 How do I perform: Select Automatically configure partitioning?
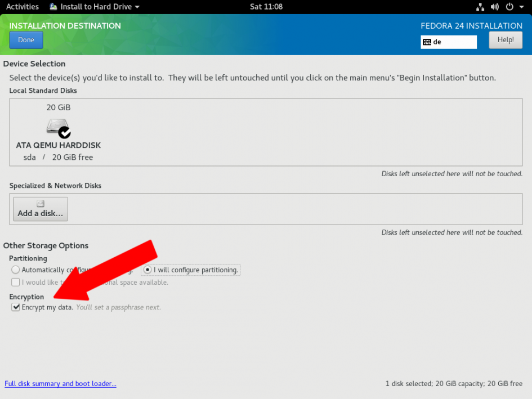coord(15,270)
